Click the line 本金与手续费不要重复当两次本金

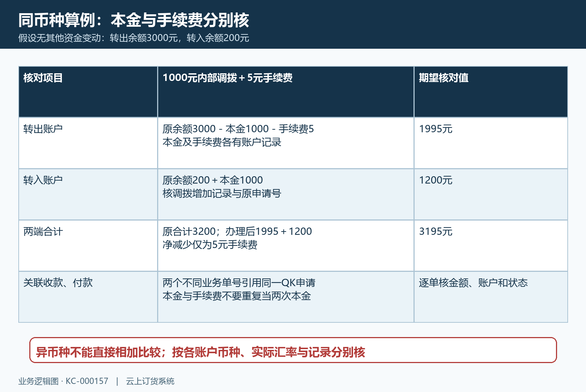[237, 296]
